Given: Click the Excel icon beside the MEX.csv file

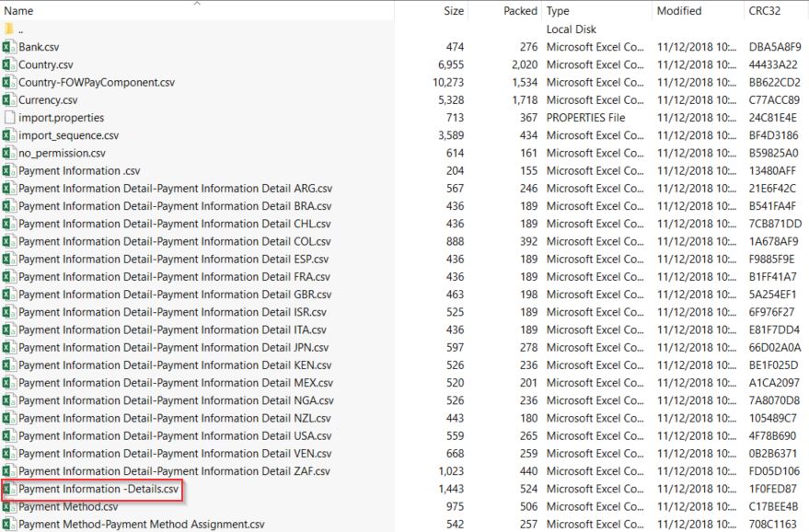Looking at the screenshot, I should point(9,383).
